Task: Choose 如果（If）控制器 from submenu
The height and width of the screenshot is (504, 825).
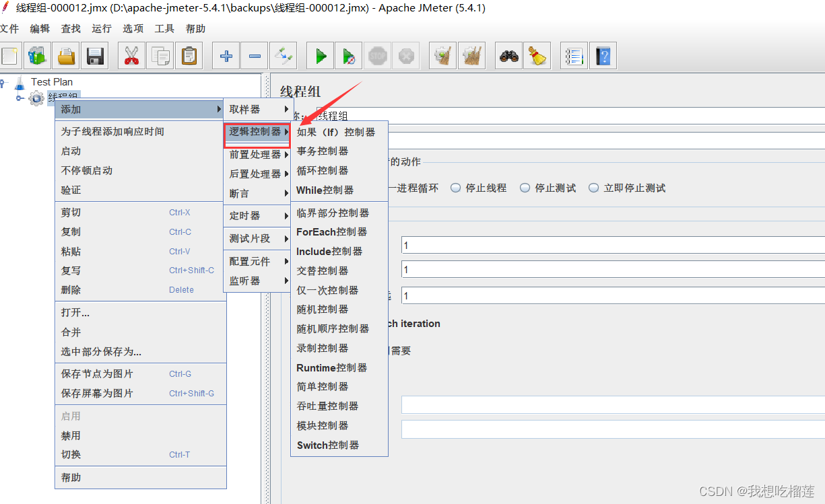Action: click(339, 132)
